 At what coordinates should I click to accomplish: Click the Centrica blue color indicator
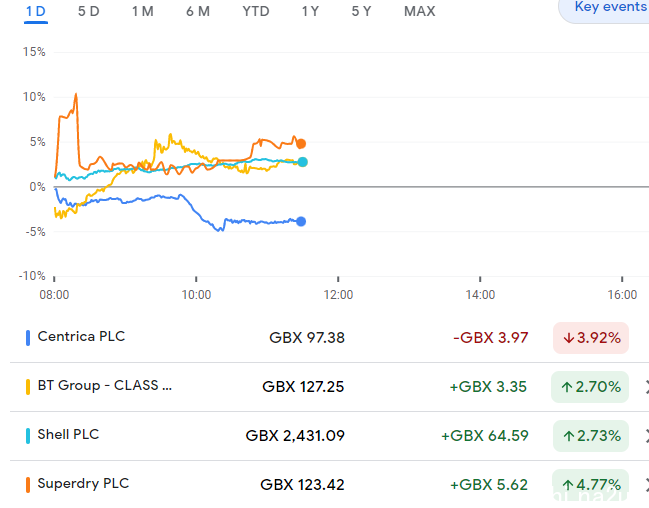(28, 337)
